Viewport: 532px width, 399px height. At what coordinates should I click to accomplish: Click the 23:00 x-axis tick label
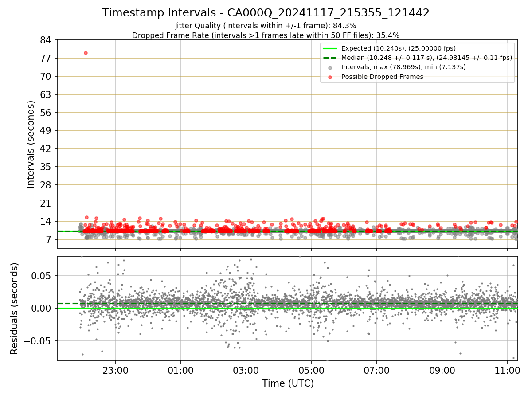pyautogui.click(x=115, y=370)
